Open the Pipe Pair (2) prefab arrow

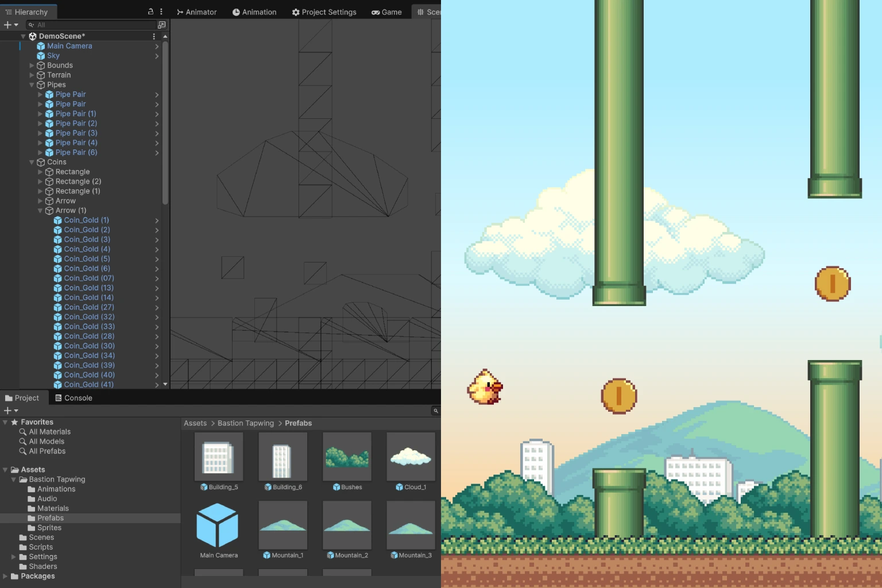pyautogui.click(x=157, y=123)
